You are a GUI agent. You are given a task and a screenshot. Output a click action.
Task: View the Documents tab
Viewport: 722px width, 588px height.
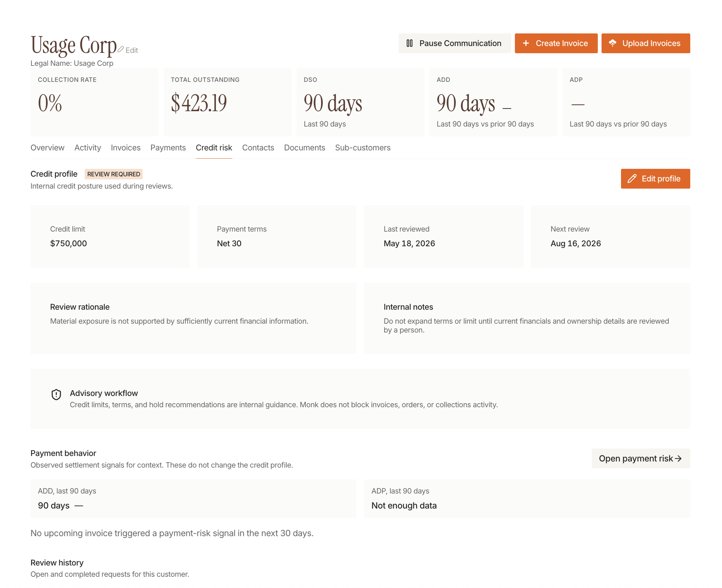[305, 148]
